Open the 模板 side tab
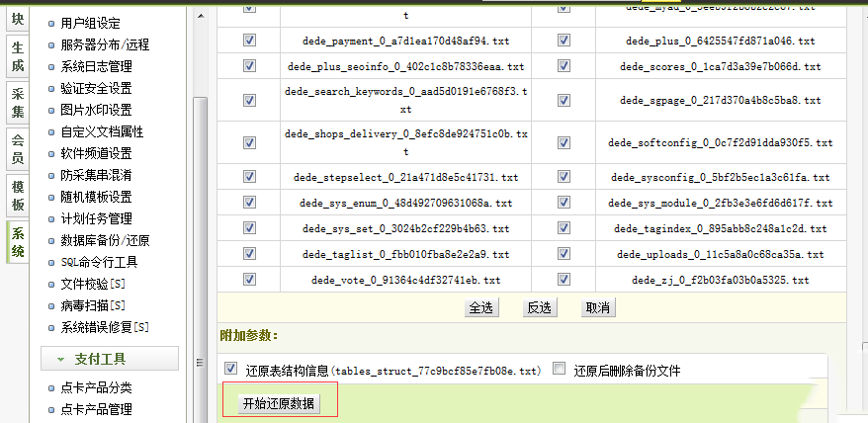 click(18, 196)
